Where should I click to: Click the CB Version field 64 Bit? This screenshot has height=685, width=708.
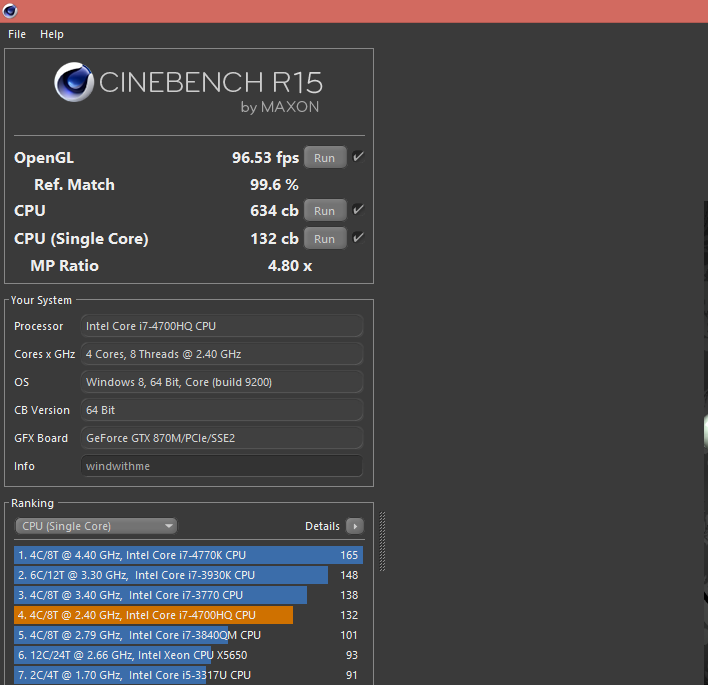click(x=222, y=410)
